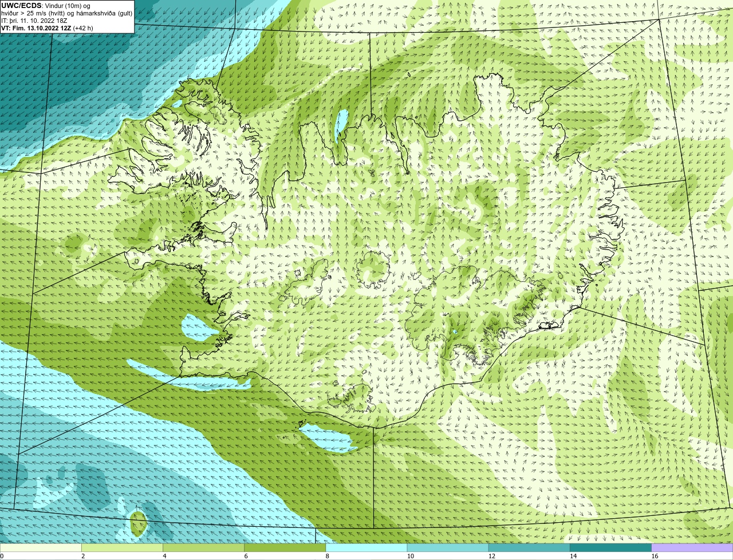Click the dark teal 14–16 m/s legend swatch
Image resolution: width=733 pixels, height=560 pixels.
611,548
